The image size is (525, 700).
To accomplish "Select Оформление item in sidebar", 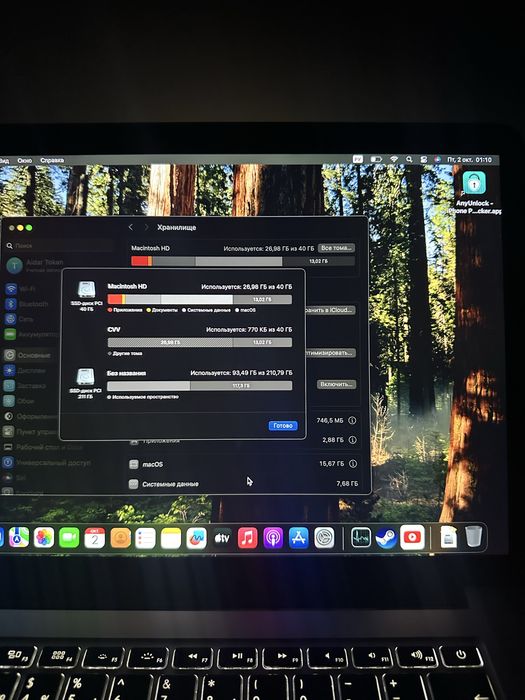I will (29, 416).
